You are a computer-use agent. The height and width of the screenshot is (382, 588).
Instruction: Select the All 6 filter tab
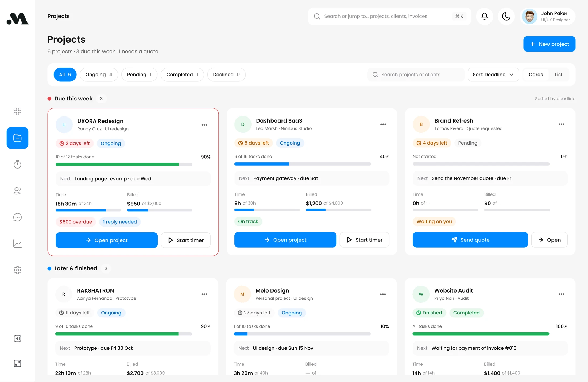(65, 75)
